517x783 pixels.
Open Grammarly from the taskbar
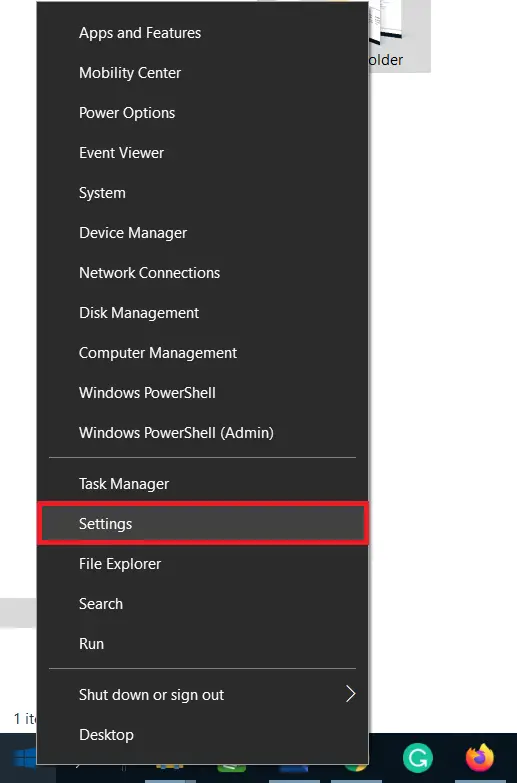coord(418,758)
